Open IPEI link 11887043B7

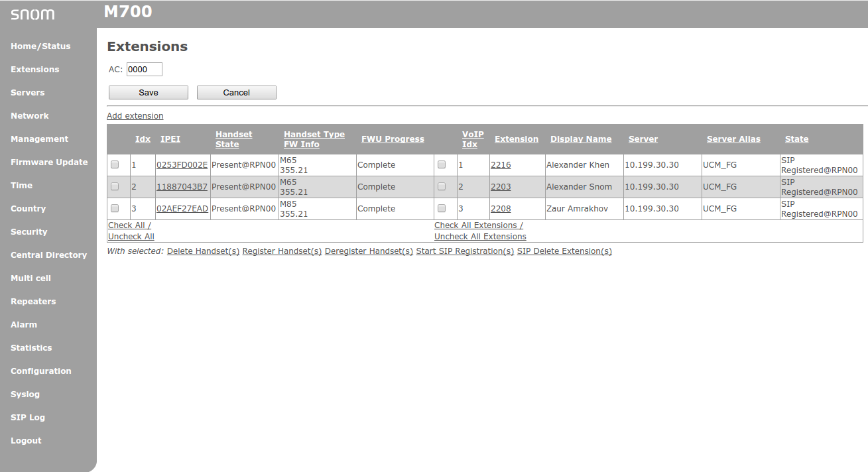(x=182, y=187)
